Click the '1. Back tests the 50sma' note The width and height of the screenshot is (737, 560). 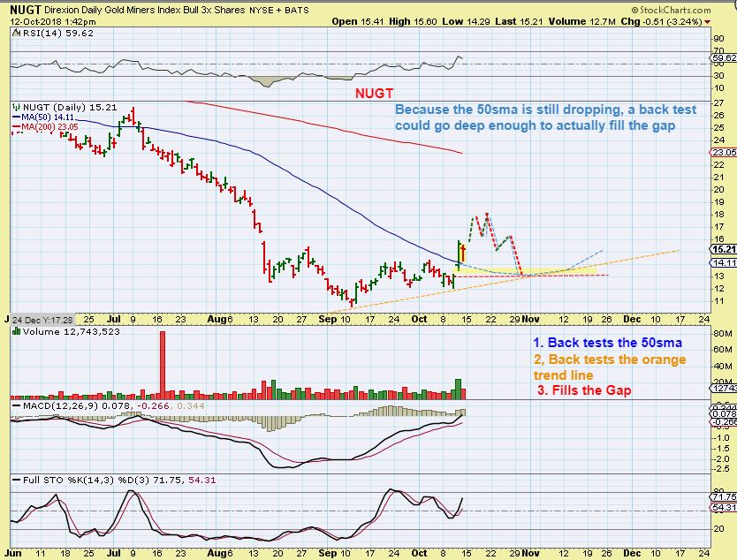(x=607, y=343)
